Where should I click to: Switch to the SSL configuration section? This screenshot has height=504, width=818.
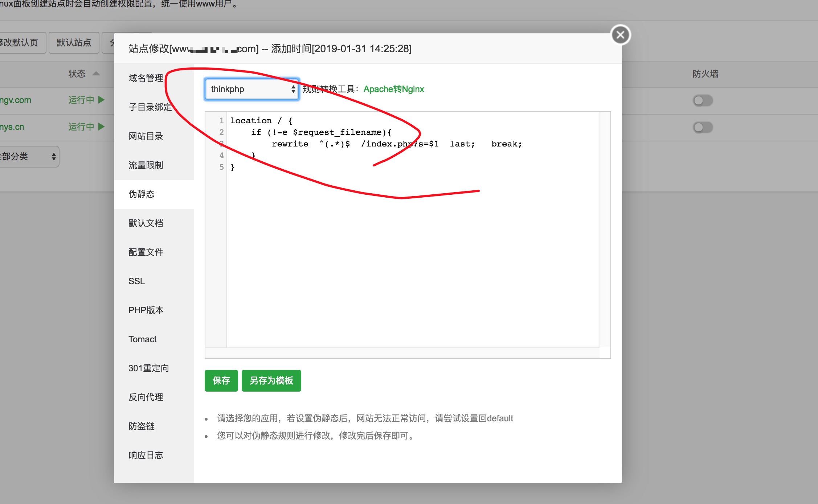136,281
